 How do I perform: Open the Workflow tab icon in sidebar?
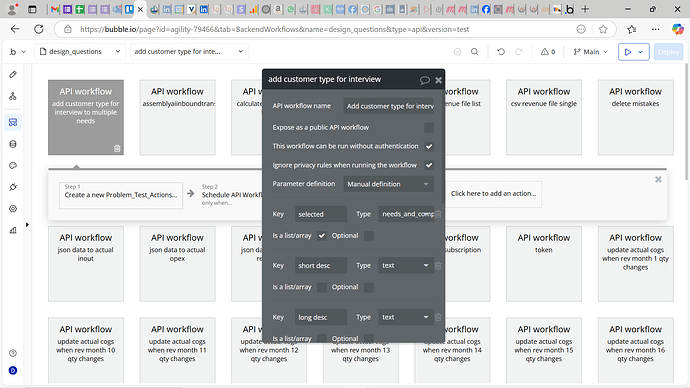[13, 96]
